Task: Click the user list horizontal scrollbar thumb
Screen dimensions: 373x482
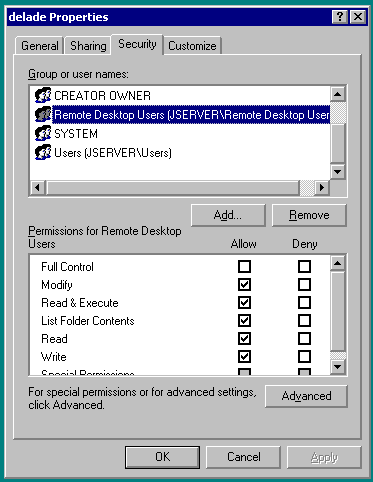Action: pos(172,188)
